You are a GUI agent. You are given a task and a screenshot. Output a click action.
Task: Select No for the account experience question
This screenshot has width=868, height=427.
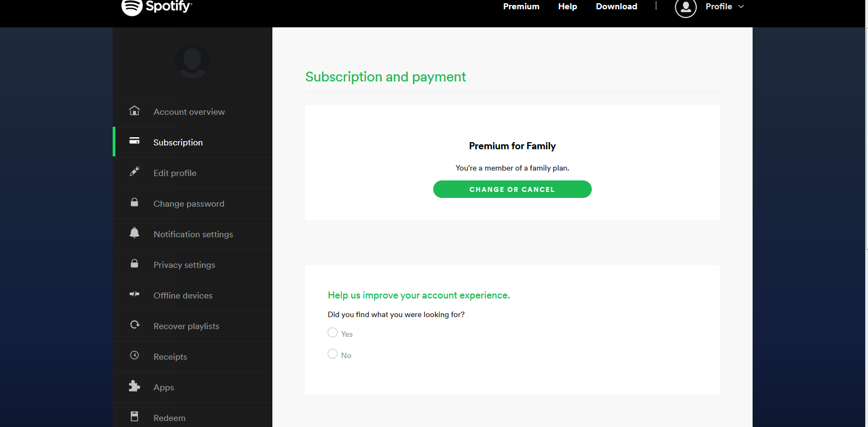click(333, 353)
